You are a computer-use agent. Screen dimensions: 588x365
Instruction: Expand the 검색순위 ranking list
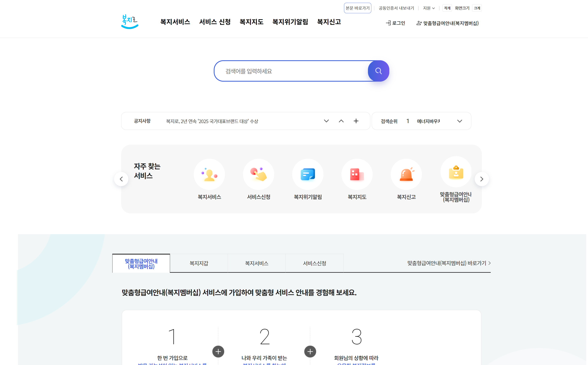(459, 121)
